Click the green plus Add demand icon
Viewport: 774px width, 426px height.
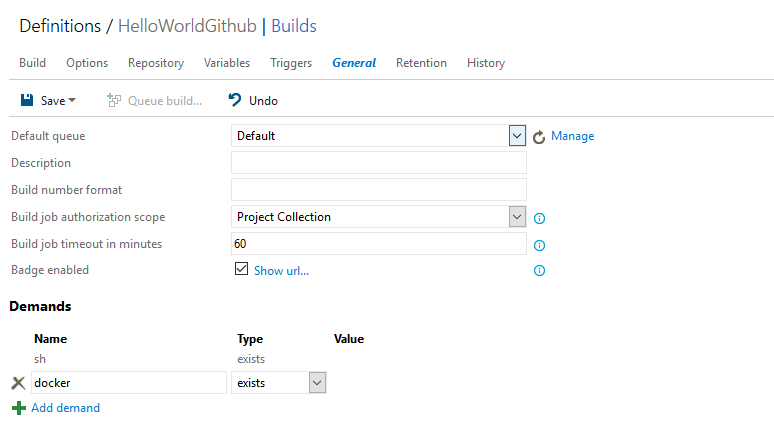click(x=18, y=408)
